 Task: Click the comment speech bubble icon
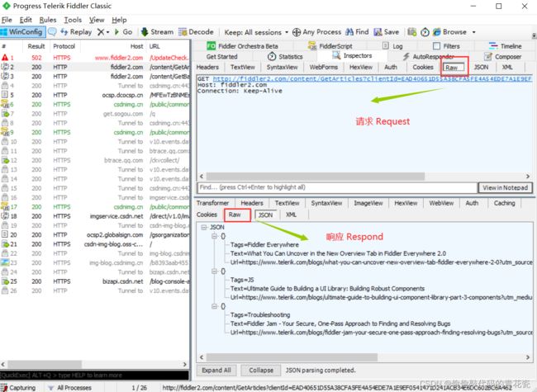(52, 32)
